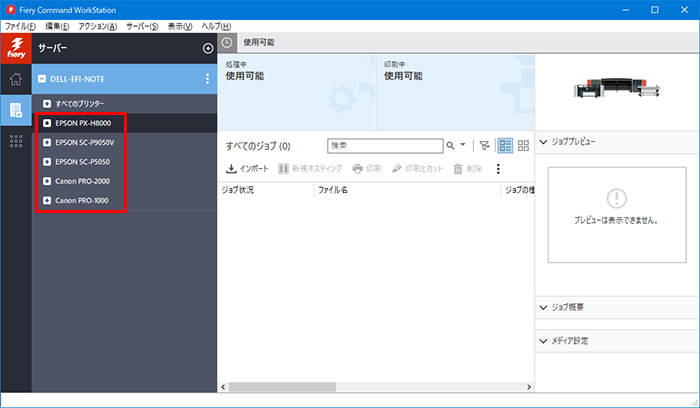The height and width of the screenshot is (408, 700).
Task: Open the サーバー(S) menu
Action: coord(142,26)
